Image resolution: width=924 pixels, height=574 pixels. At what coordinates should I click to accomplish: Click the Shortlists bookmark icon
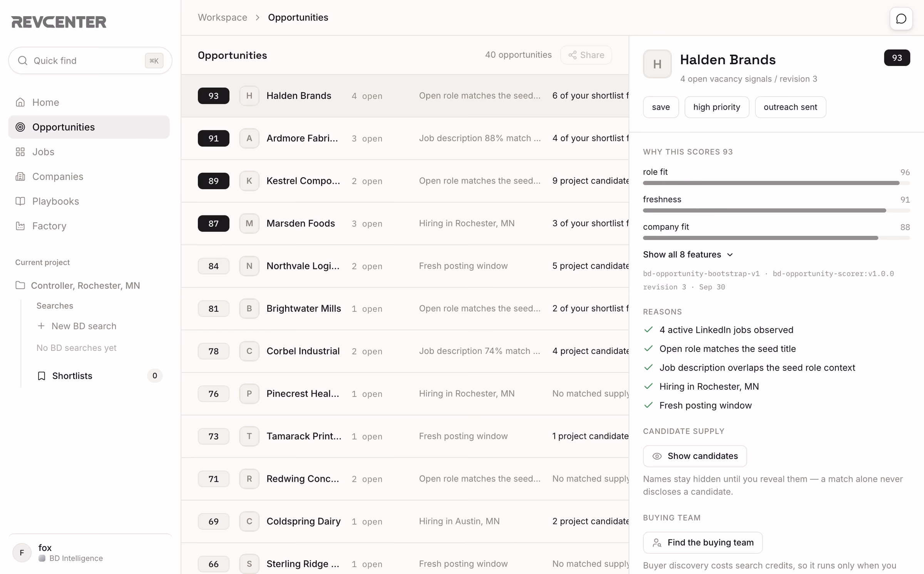tap(42, 376)
